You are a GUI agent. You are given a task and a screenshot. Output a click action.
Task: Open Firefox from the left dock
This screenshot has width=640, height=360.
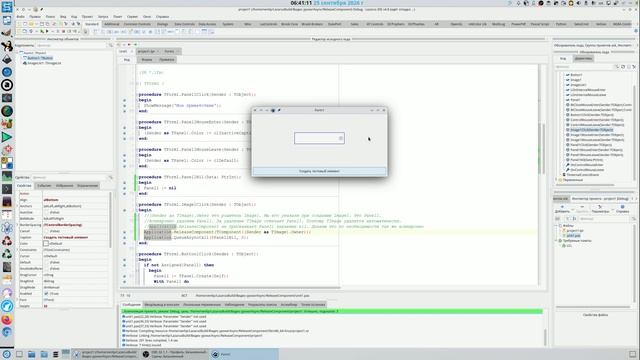coord(7,319)
